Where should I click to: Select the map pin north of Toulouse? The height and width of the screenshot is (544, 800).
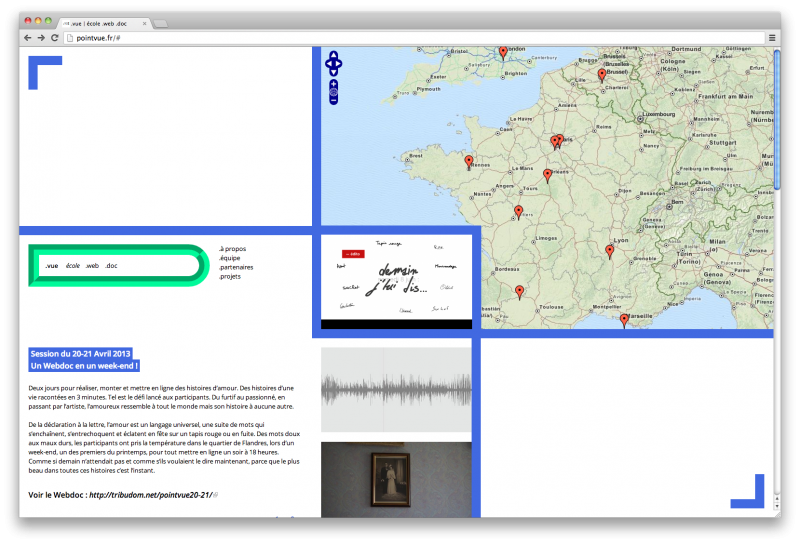click(519, 292)
